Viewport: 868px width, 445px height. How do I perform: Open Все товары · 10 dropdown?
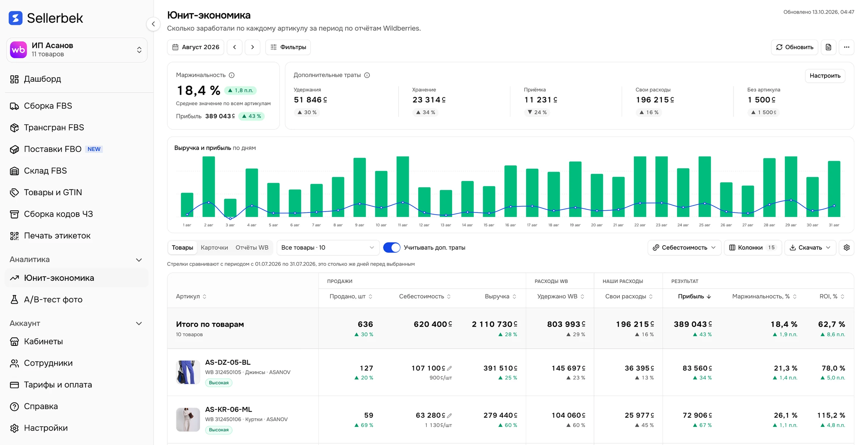(x=328, y=247)
